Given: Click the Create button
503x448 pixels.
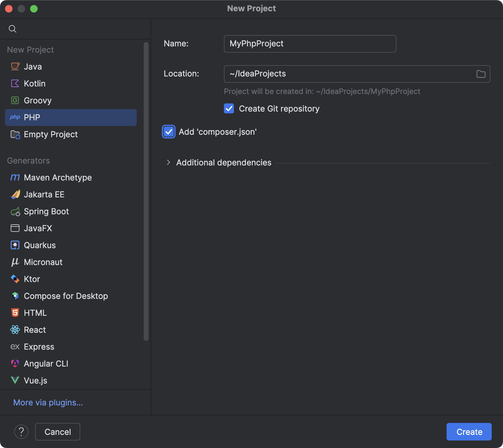Looking at the screenshot, I should [x=469, y=432].
